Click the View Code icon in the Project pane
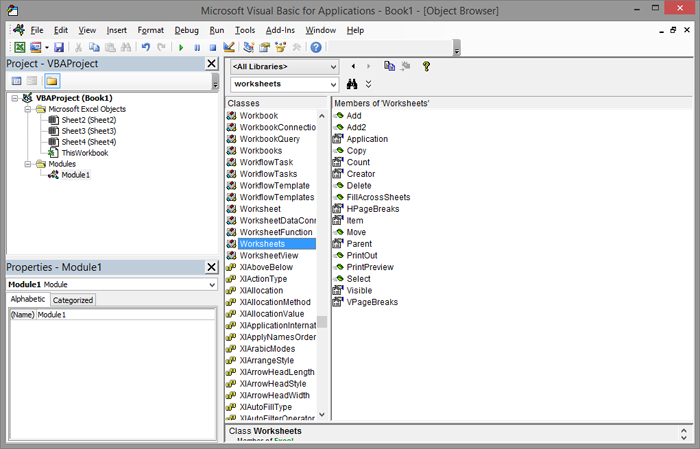The image size is (700, 449). click(17, 81)
